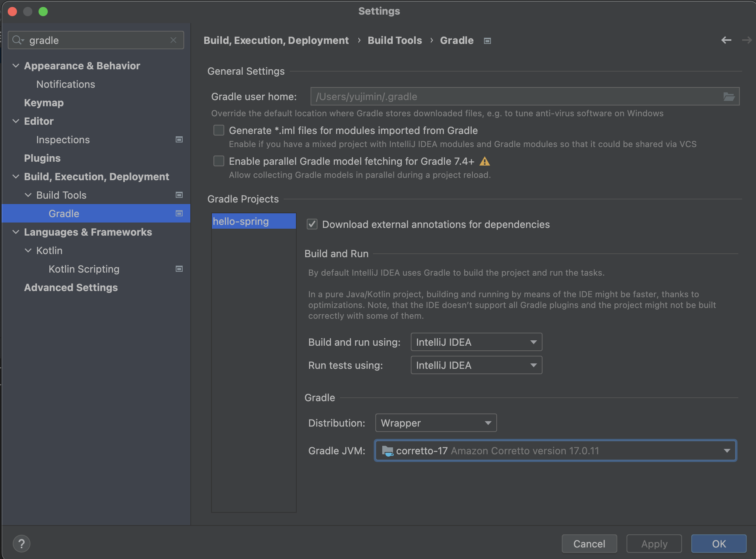Click the back navigation arrow
This screenshot has width=756, height=559.
[x=726, y=40]
